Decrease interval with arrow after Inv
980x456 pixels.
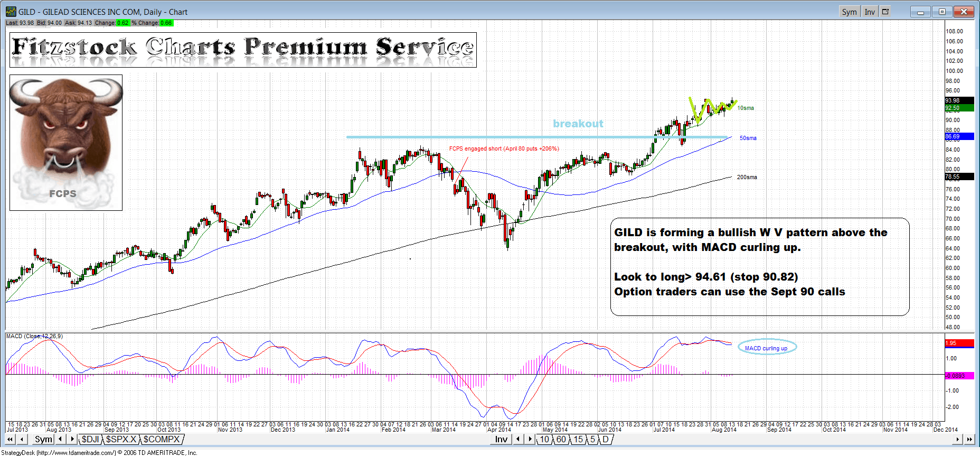(x=519, y=439)
